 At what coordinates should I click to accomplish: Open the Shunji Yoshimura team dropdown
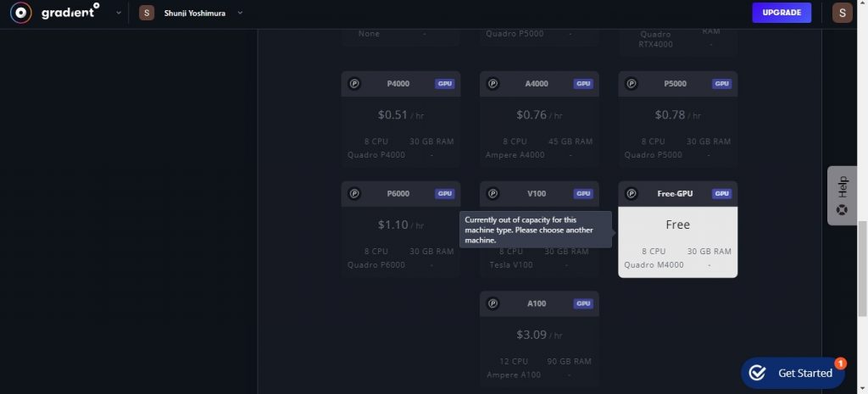pyautogui.click(x=240, y=13)
